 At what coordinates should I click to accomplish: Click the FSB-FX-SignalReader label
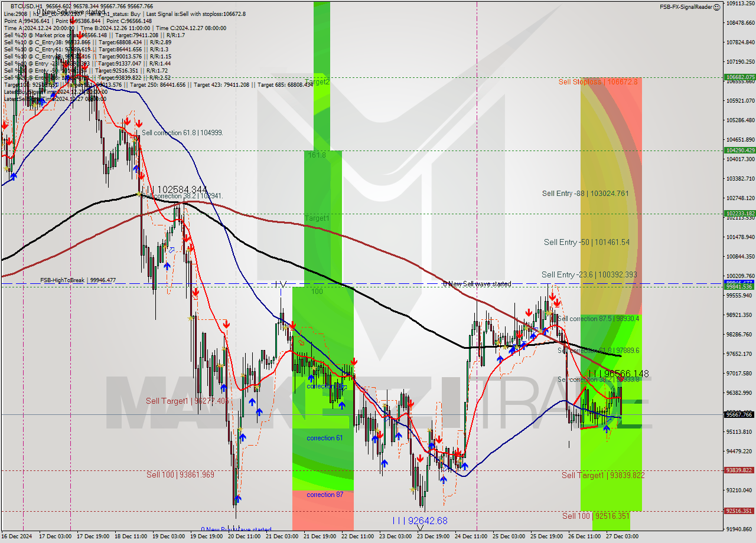pyautogui.click(x=686, y=7)
